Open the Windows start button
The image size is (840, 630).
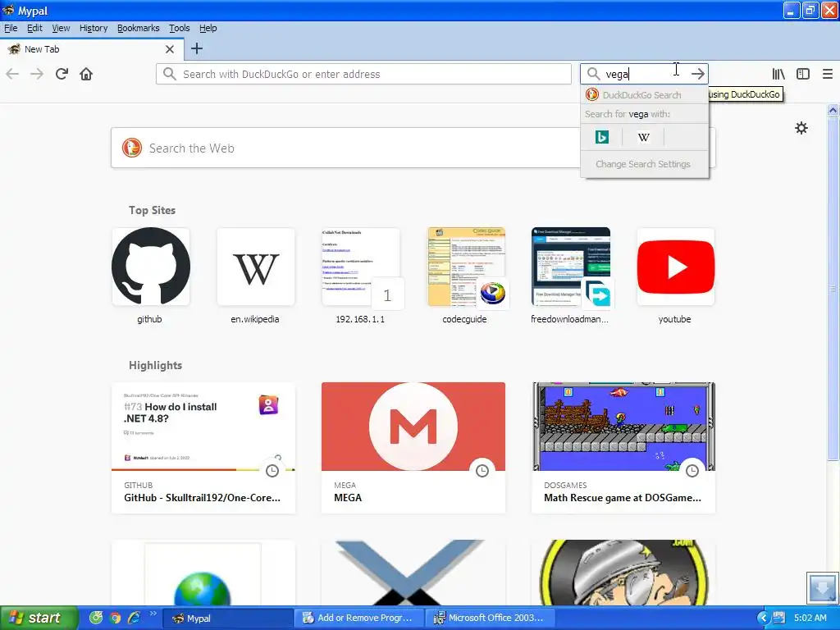pos(39,618)
